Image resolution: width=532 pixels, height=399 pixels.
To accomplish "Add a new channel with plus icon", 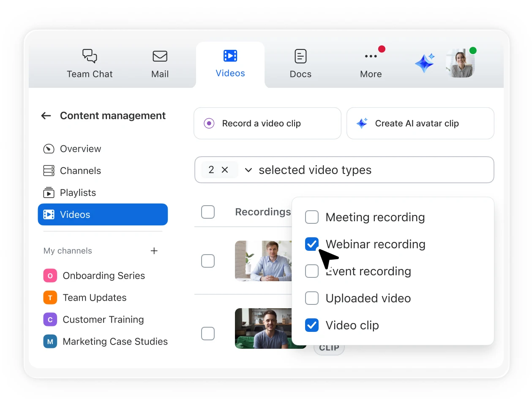I will click(x=154, y=251).
